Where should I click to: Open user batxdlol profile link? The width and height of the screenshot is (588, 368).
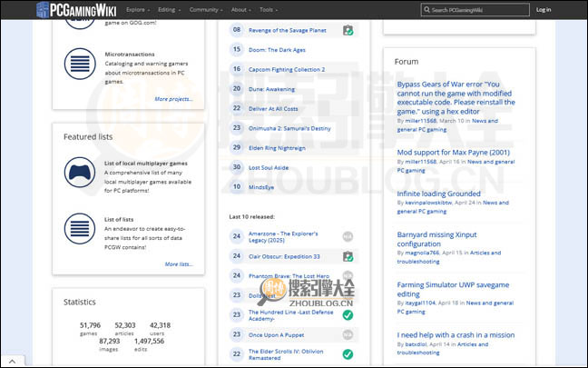pyautogui.click(x=416, y=344)
